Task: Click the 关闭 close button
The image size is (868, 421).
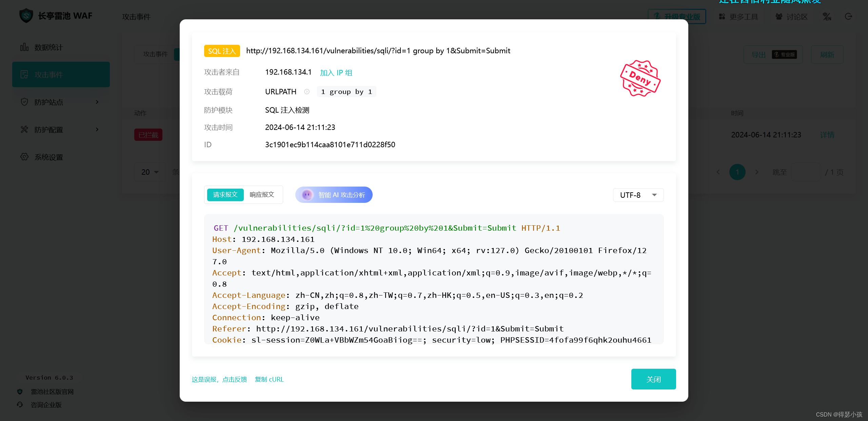Action: pyautogui.click(x=653, y=379)
